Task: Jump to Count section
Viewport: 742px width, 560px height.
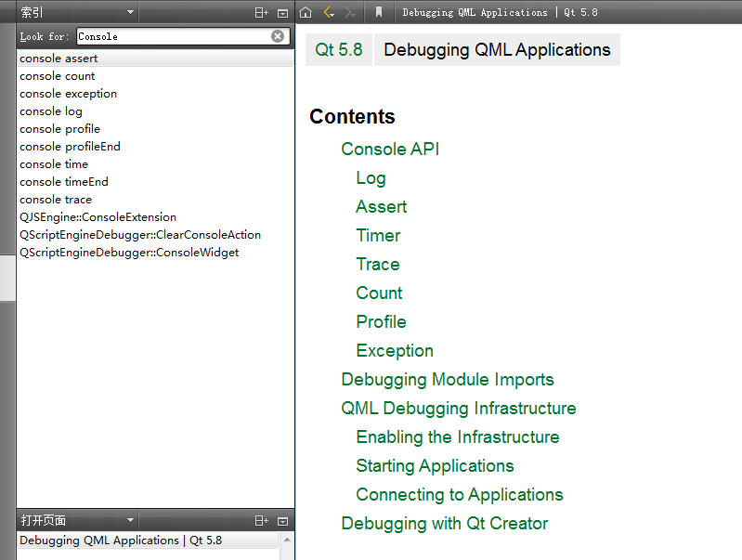Action: click(x=379, y=293)
